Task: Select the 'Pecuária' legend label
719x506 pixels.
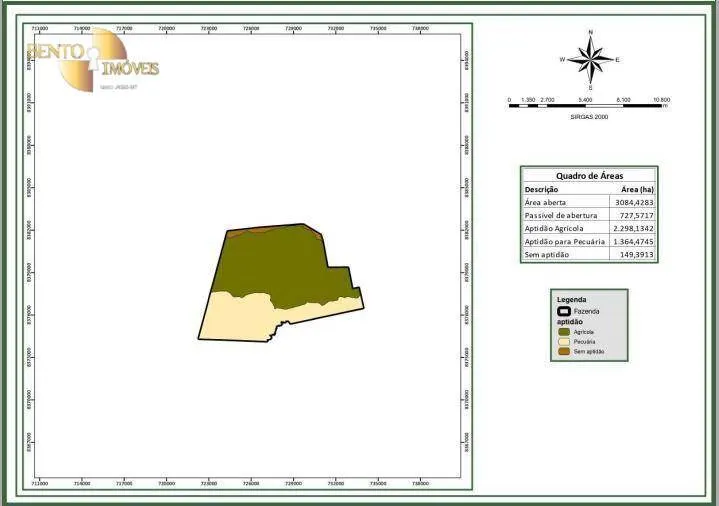Action: point(585,342)
